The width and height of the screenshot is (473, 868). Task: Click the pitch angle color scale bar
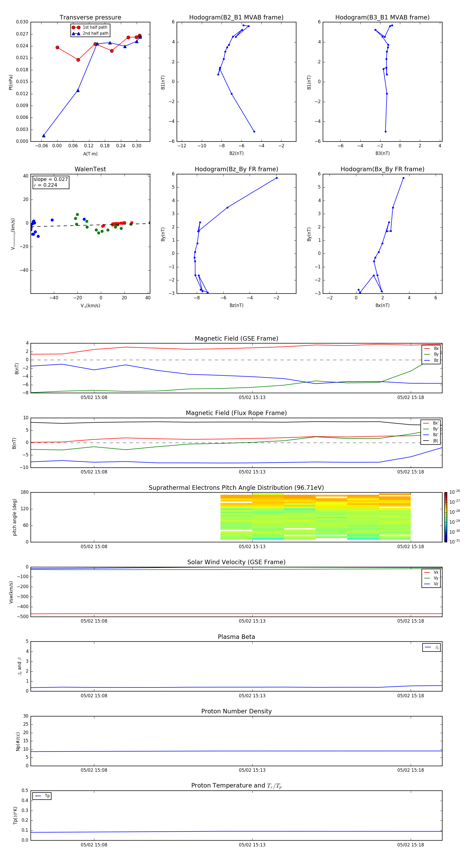[x=446, y=517]
